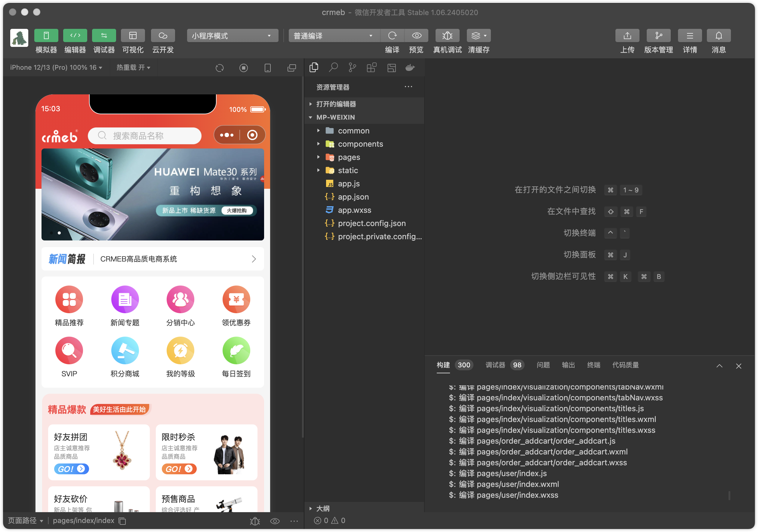Open the iPhone 12/13 (Pro) device dropdown

pyautogui.click(x=56, y=68)
